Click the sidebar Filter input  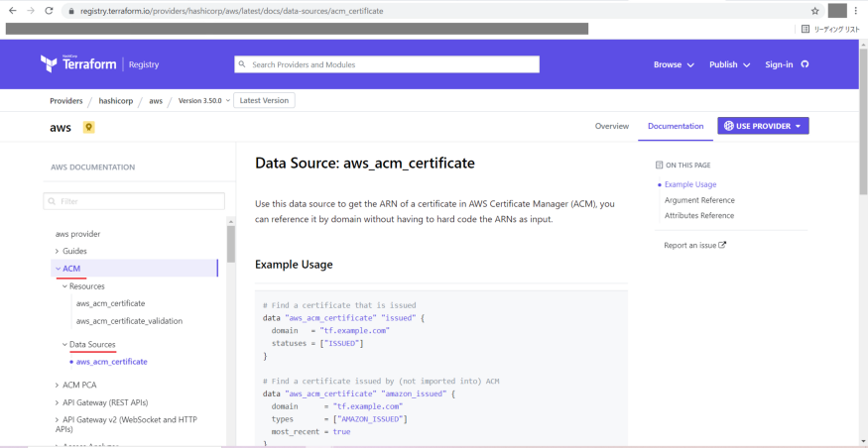pos(134,201)
